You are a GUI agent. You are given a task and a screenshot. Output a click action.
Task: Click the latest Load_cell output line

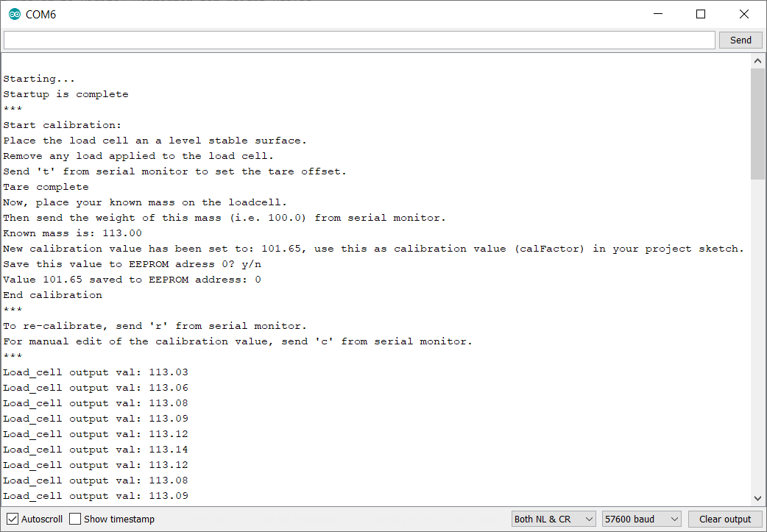coord(96,495)
